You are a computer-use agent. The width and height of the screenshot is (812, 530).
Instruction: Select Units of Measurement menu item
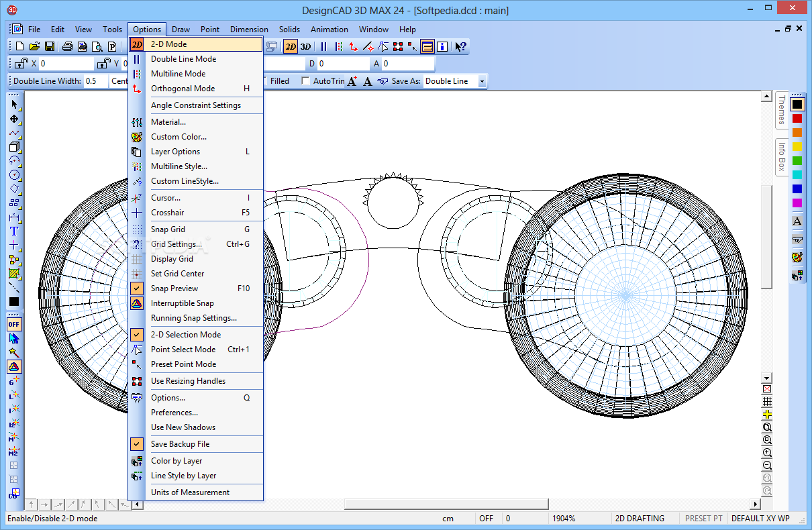pyautogui.click(x=196, y=492)
